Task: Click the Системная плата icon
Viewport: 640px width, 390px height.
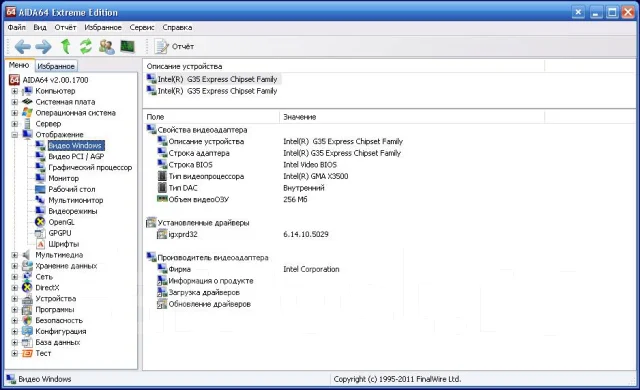Action: coord(27,102)
